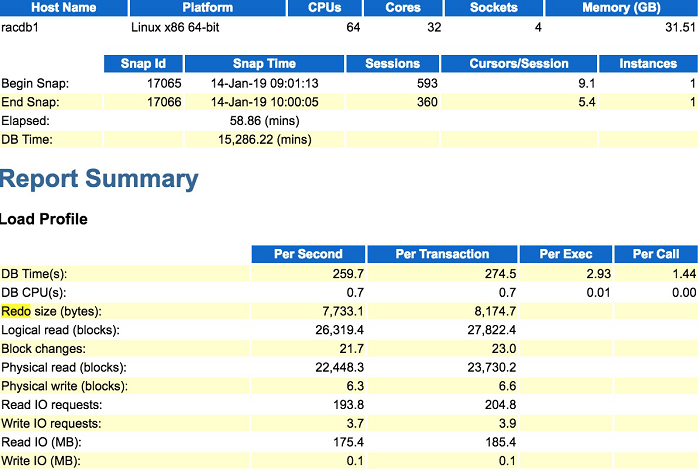Click the Cursors/Session column header
The width and height of the screenshot is (700, 471).
(x=519, y=63)
